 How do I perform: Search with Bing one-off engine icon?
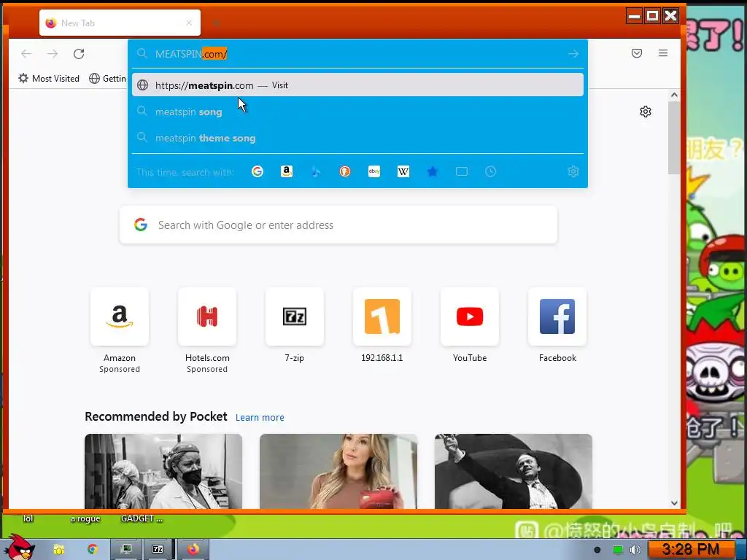316,171
